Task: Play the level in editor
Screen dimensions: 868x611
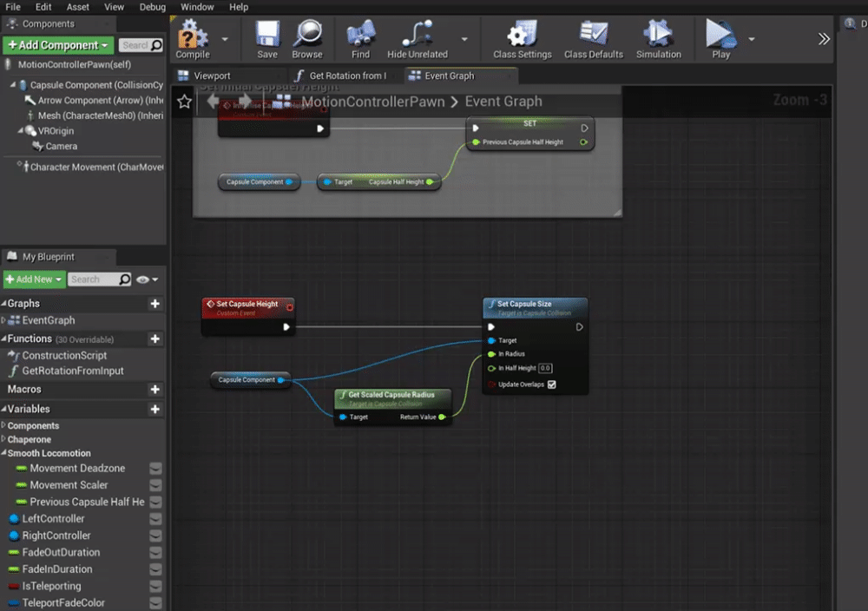Action: coord(720,39)
